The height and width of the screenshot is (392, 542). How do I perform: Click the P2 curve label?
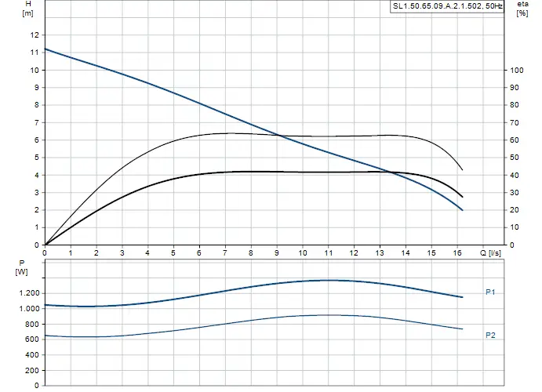(490, 335)
